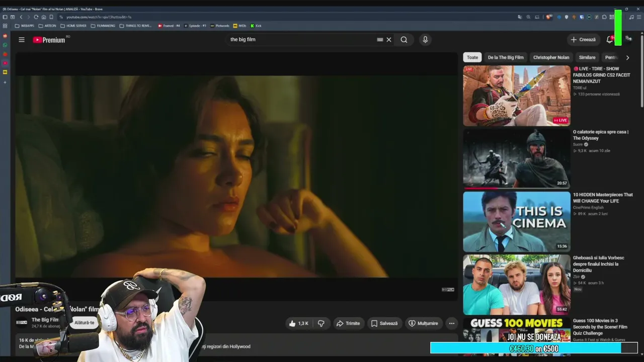Click the Brave Shields lion icon
Image resolution: width=644 pixels, height=362 pixels.
coord(549,17)
